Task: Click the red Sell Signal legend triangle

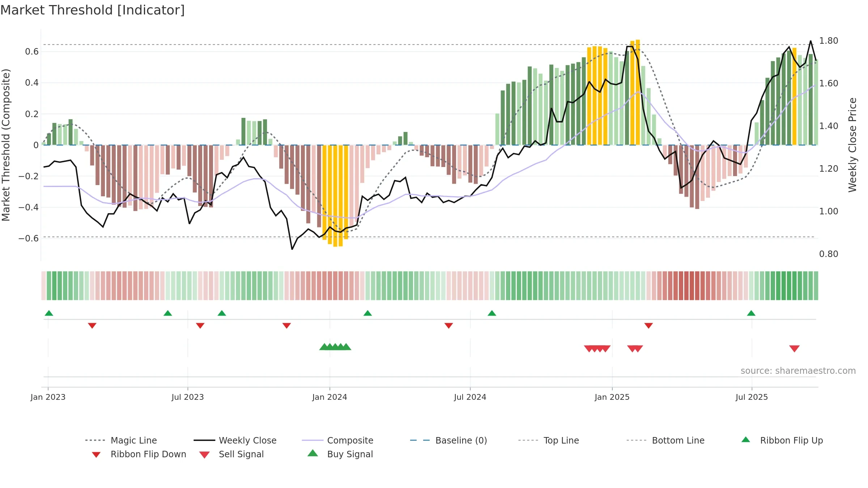Action: pyautogui.click(x=204, y=455)
